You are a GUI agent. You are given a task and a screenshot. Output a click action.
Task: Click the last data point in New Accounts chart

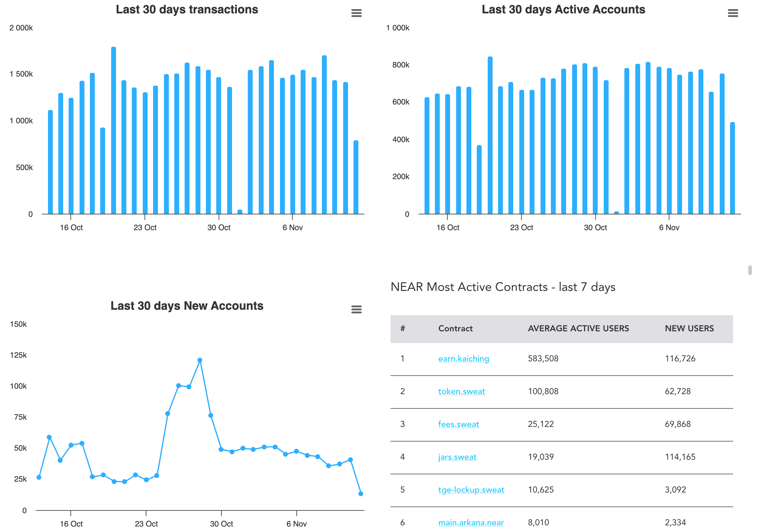[360, 494]
